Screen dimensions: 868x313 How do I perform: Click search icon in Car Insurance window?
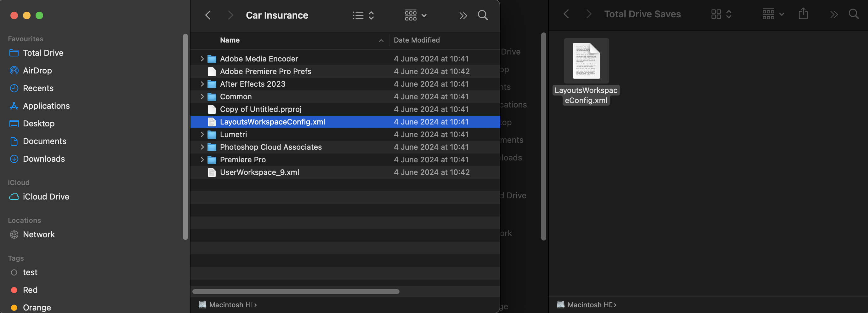tap(483, 15)
